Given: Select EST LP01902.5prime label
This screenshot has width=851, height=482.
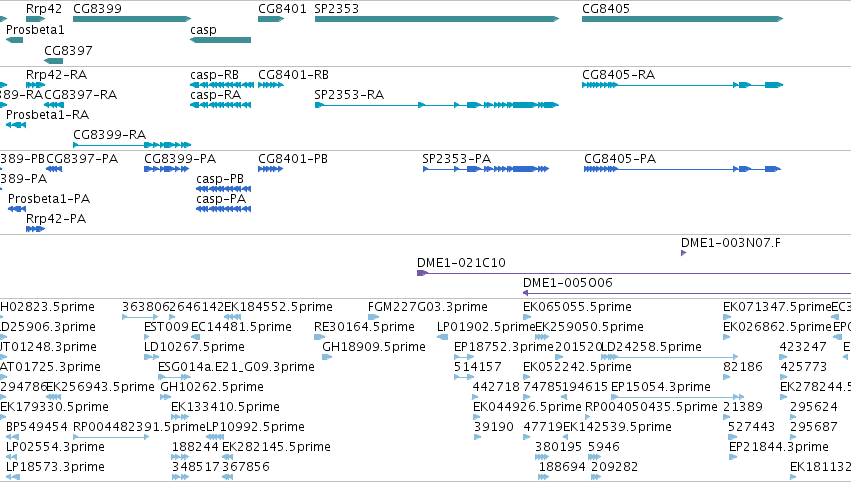Looking at the screenshot, I should [486, 327].
